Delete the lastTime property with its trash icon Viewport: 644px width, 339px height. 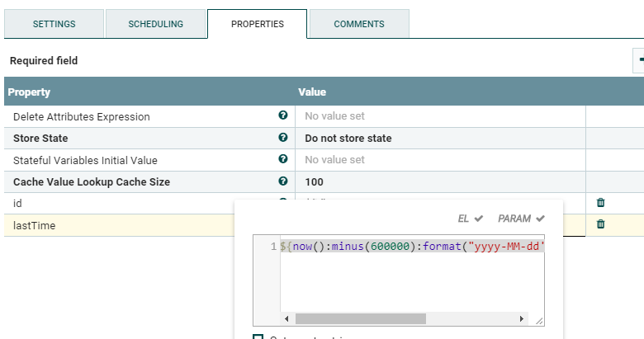click(600, 224)
